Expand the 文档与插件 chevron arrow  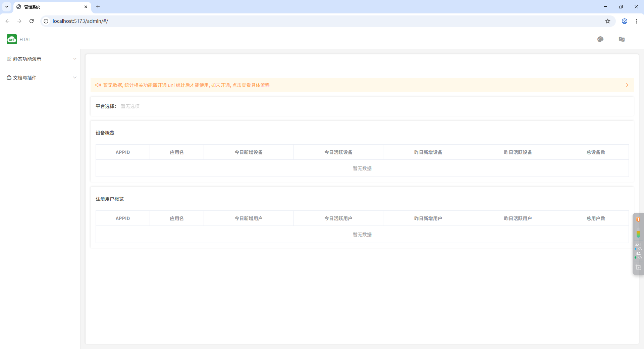click(x=75, y=78)
